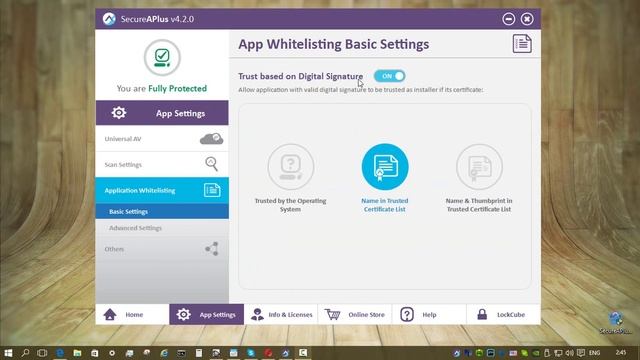
Task: Click the App Settings sidebar header
Action: click(162, 113)
